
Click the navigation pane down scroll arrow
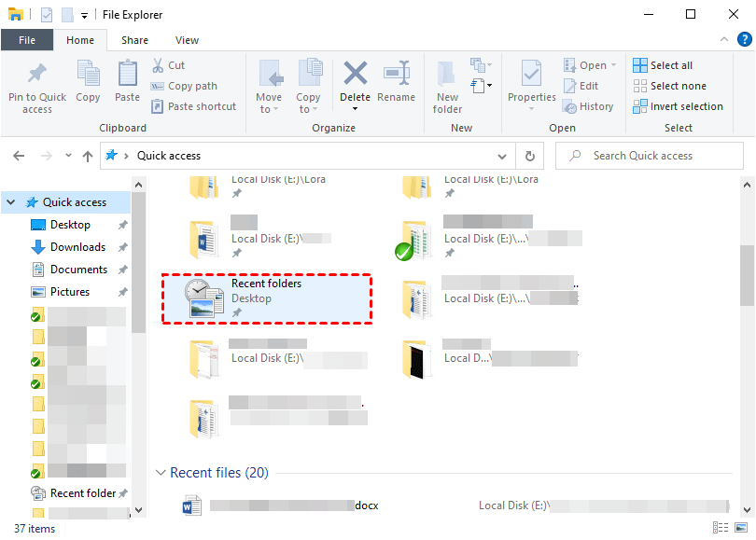click(138, 509)
